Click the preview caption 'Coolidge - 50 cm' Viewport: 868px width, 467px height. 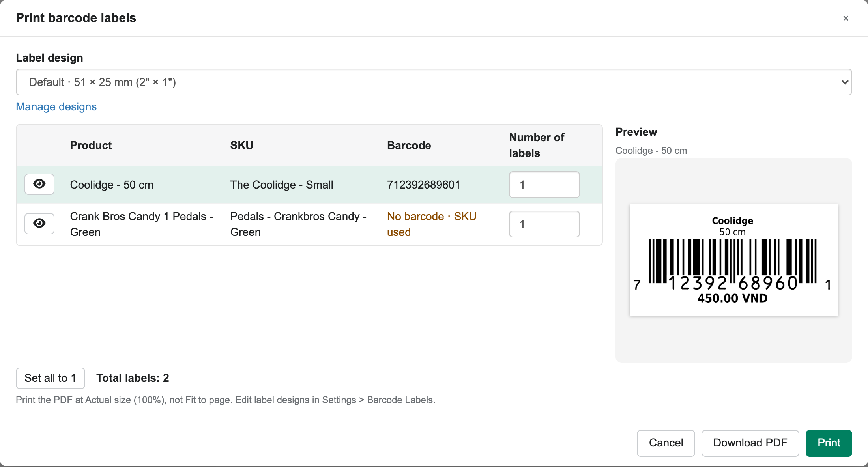(x=651, y=151)
